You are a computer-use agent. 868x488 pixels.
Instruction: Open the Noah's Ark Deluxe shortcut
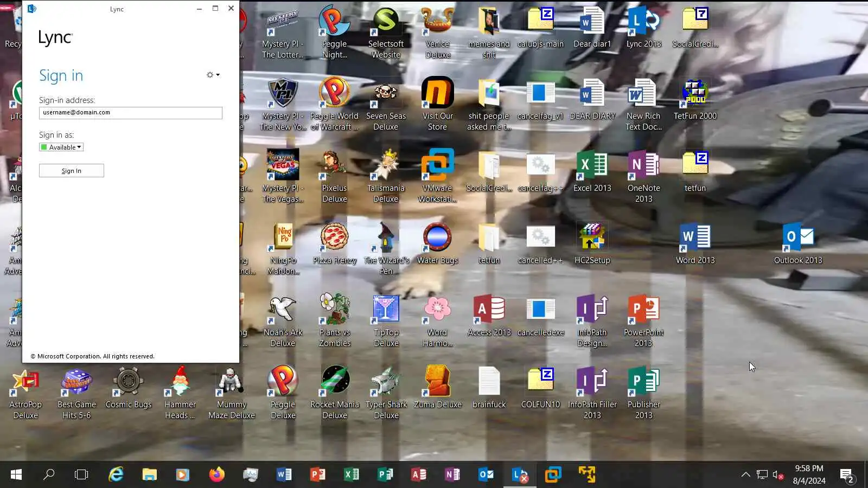coord(283,321)
